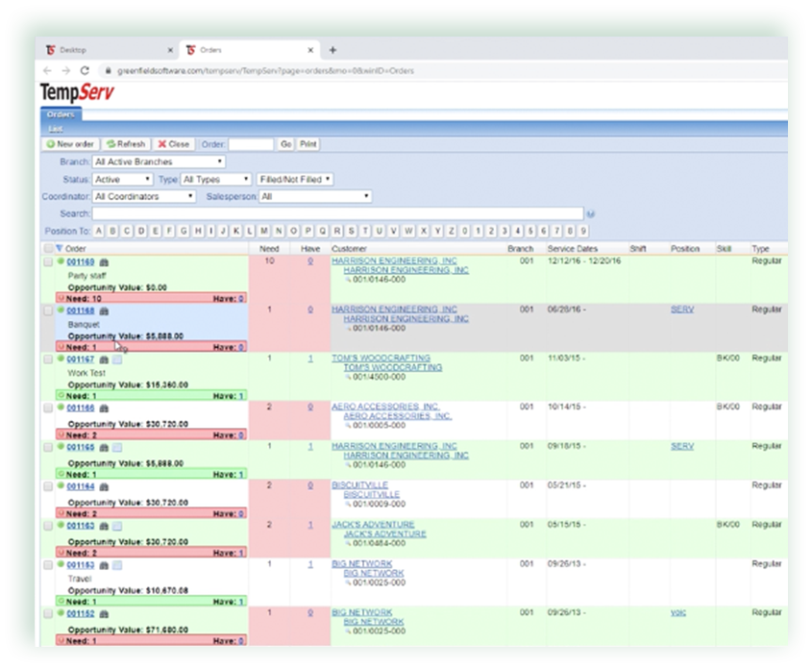Open order link 001152
This screenshot has width=812, height=669.
pyautogui.click(x=81, y=613)
